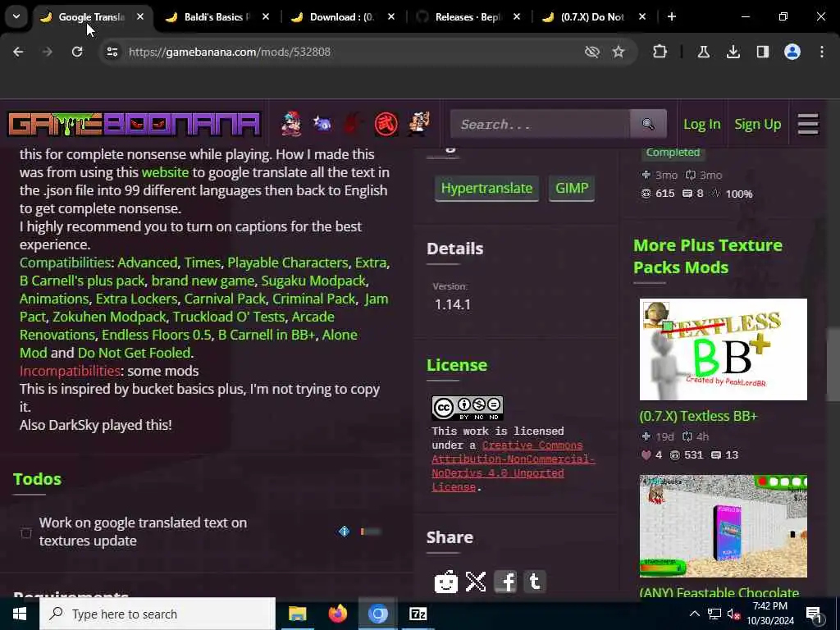840x630 pixels.
Task: Click the magnifier search button
Action: [x=648, y=125]
